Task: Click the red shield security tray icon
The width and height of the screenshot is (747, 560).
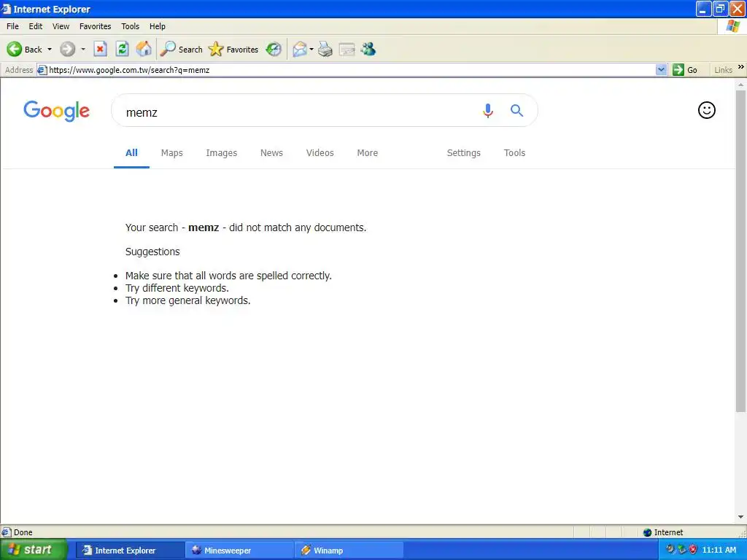Action: tap(693, 550)
